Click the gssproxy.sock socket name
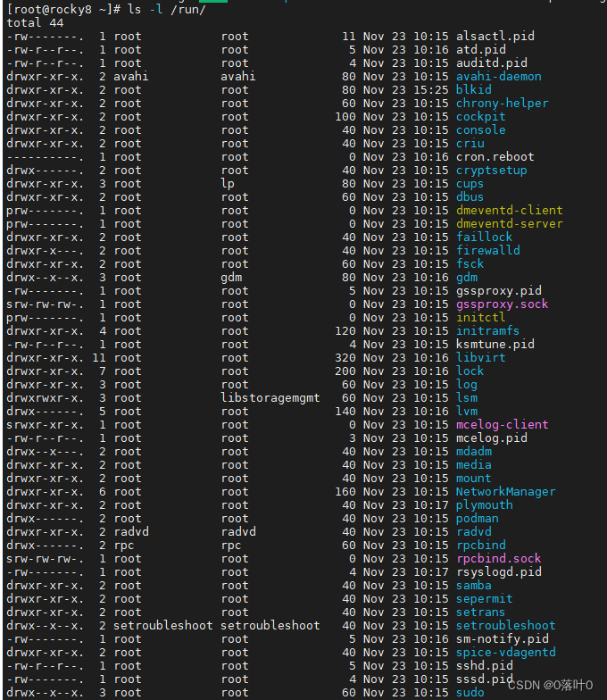 (x=502, y=304)
